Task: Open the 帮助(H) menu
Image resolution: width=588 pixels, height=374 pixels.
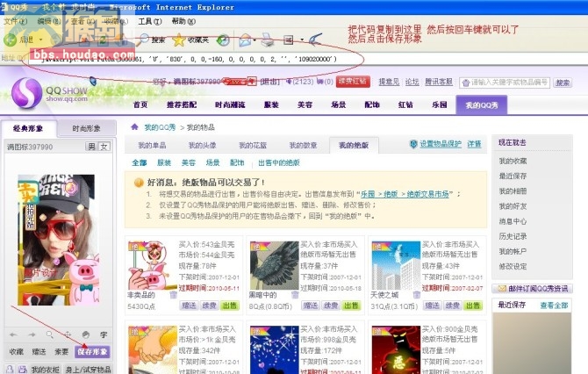Action: (183, 21)
